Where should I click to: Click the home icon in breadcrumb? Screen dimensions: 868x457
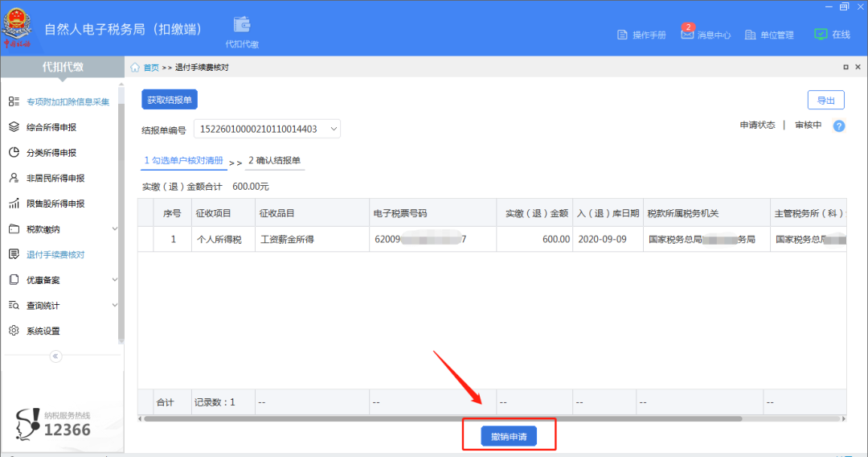(135, 68)
